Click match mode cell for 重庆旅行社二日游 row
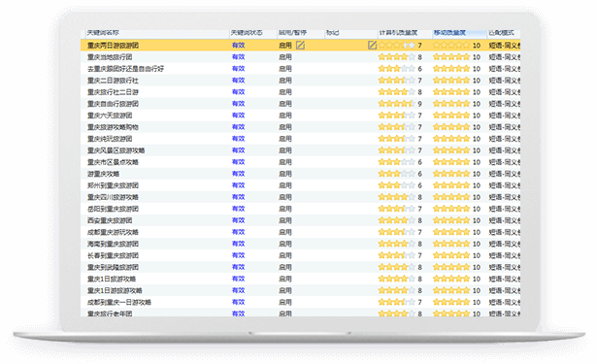The image size is (597, 364). pos(505,92)
